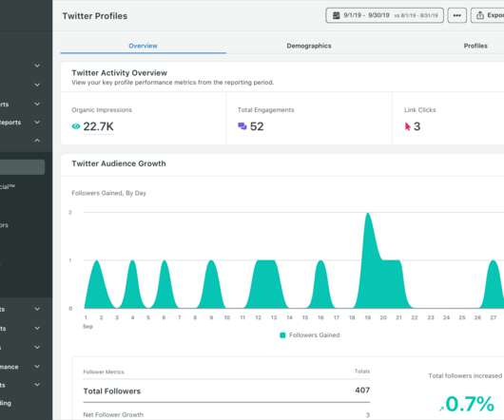This screenshot has height=420, width=504.
Task: Expand the 'rts' sidebar section above Reports
Action: (37, 104)
